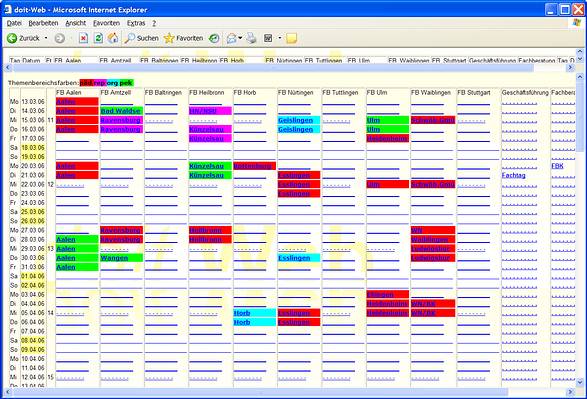The height and width of the screenshot is (399, 587).
Task: Open the Fachtag link in Geschäftsführung column
Action: 514,175
